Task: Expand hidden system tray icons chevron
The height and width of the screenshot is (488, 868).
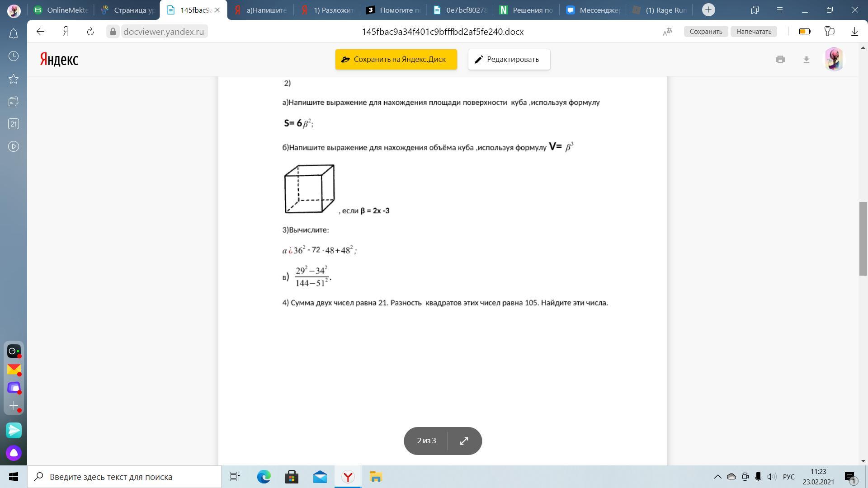Action: [717, 477]
